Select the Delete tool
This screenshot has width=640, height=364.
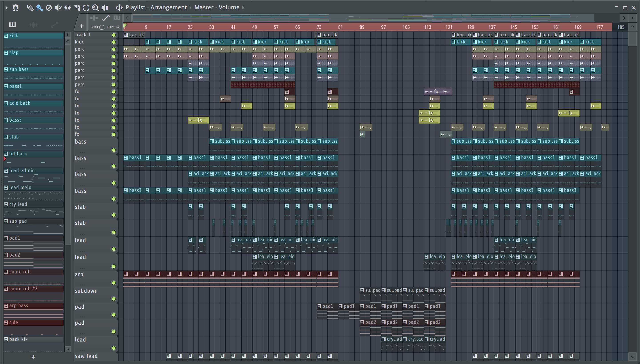tap(49, 8)
